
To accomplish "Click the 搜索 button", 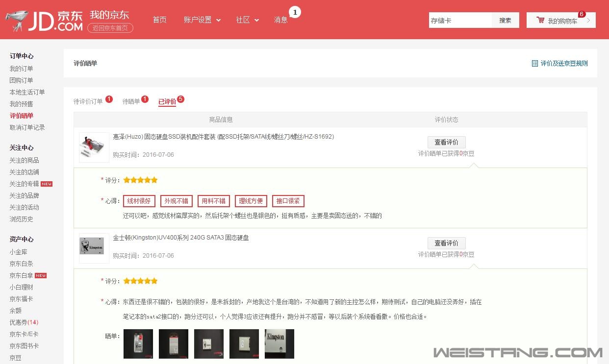I will click(506, 20).
